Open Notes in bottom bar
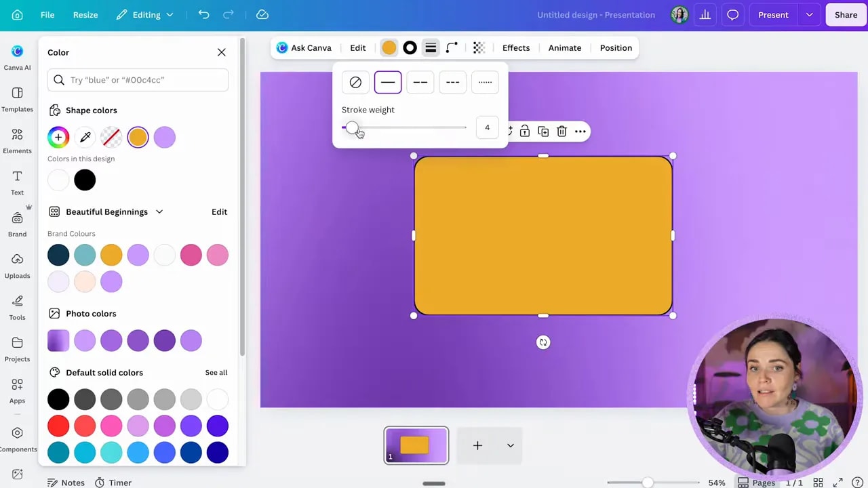Image resolution: width=868 pixels, height=488 pixels. click(66, 483)
